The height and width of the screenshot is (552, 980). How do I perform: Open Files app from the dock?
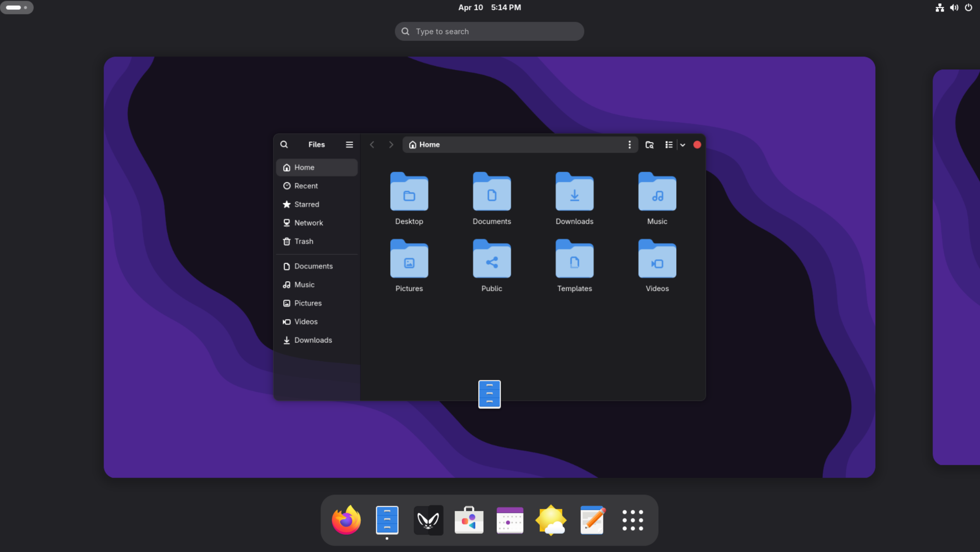click(387, 520)
